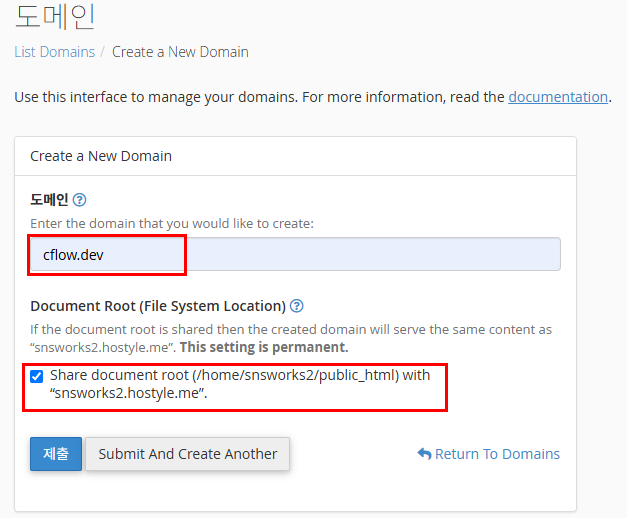Click the return arrow icon
627x518 pixels.
click(x=424, y=454)
